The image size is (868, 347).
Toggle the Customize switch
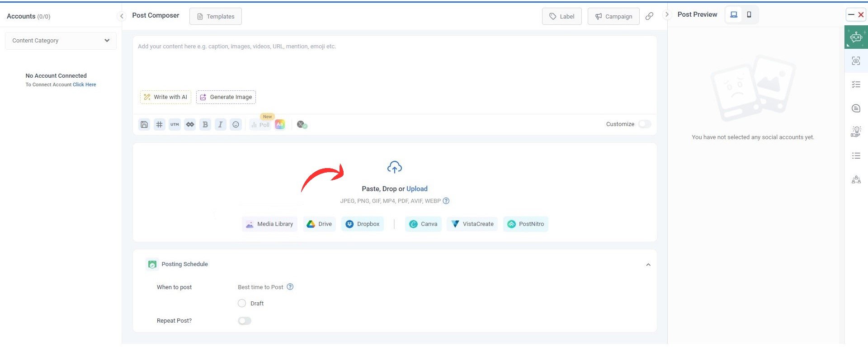pos(644,124)
